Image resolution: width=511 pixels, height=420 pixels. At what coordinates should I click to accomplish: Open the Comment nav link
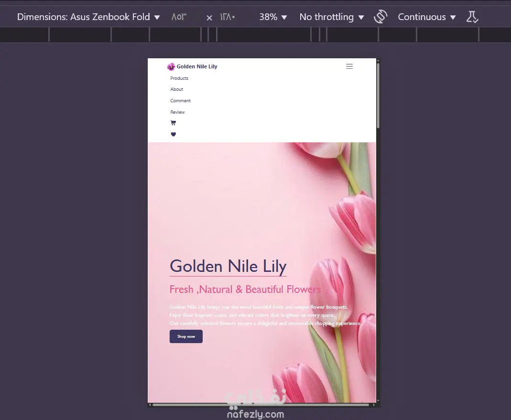click(x=180, y=101)
